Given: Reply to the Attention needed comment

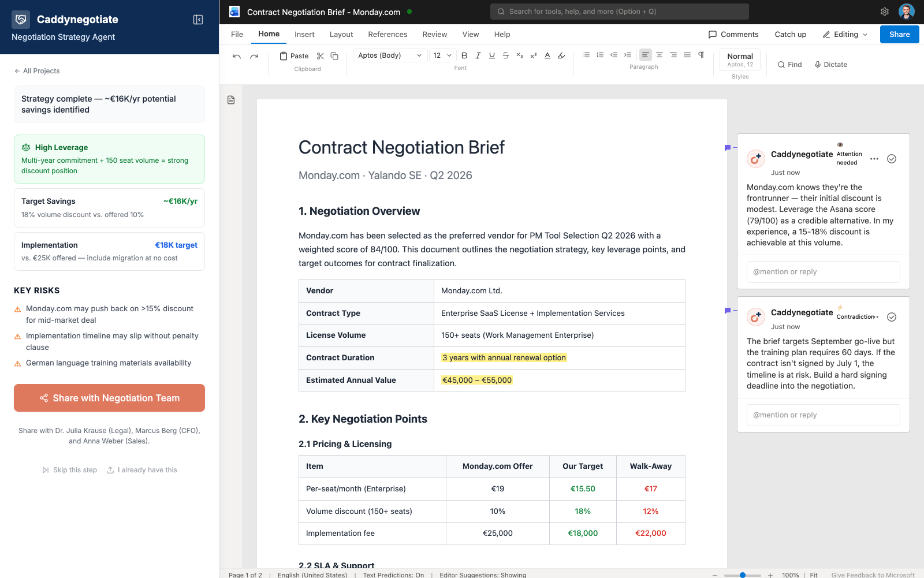Looking at the screenshot, I should tap(823, 272).
